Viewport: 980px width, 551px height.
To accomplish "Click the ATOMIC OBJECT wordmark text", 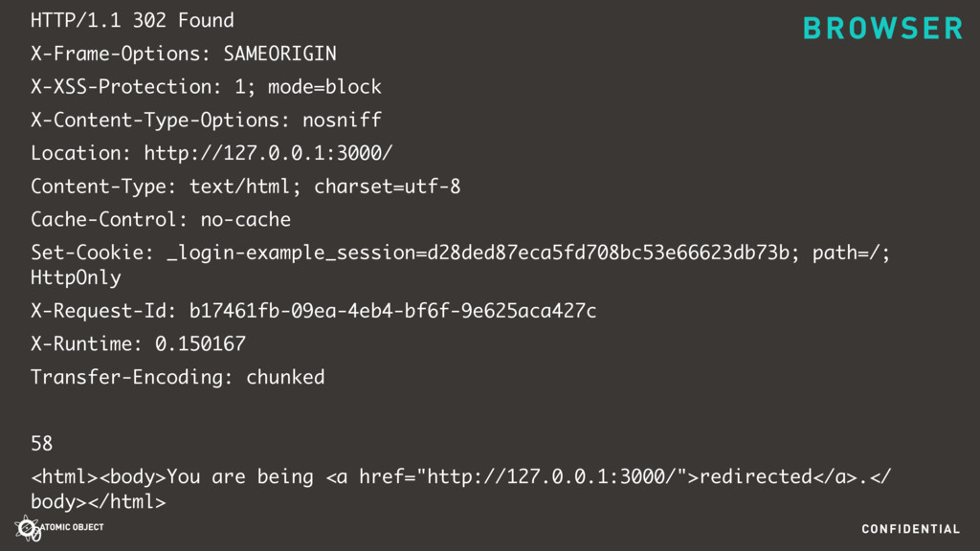I will 72,527.
